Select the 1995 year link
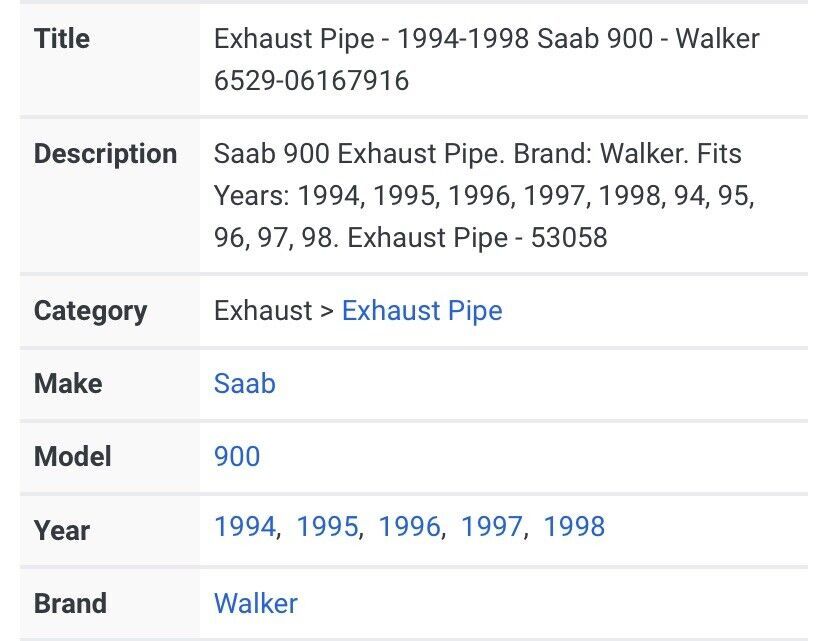Screen dimensions: 828x641 327,526
